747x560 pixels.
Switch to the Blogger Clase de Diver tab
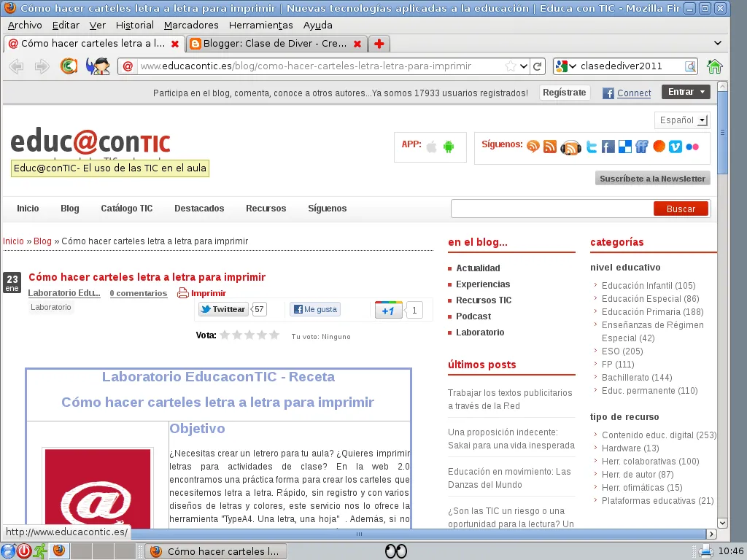point(276,44)
